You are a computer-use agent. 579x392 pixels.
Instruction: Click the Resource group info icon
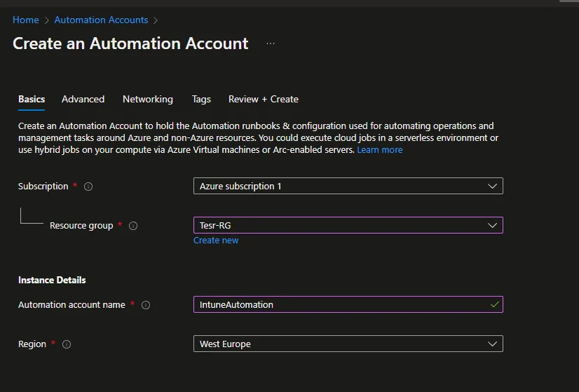tap(133, 226)
